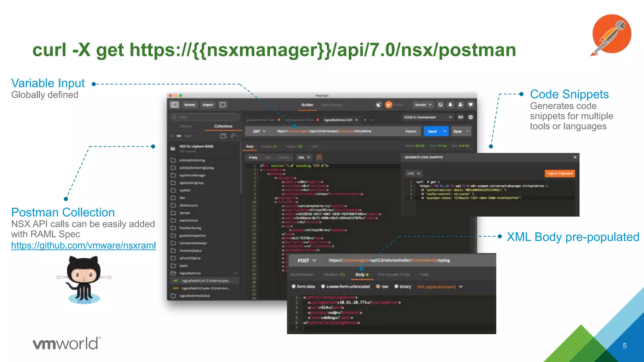The height and width of the screenshot is (362, 644).
Task: Open the github.com/vmware/nsxraml link
Action: (84, 245)
